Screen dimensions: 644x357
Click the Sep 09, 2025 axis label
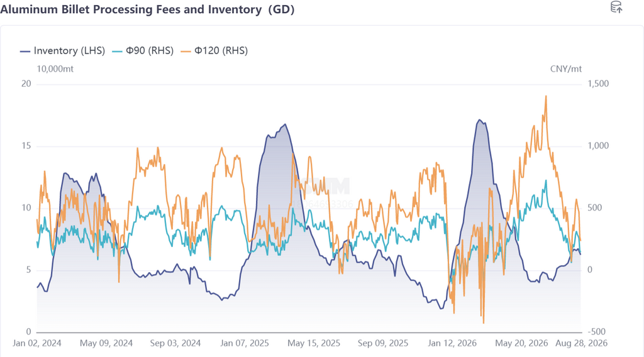tap(383, 343)
